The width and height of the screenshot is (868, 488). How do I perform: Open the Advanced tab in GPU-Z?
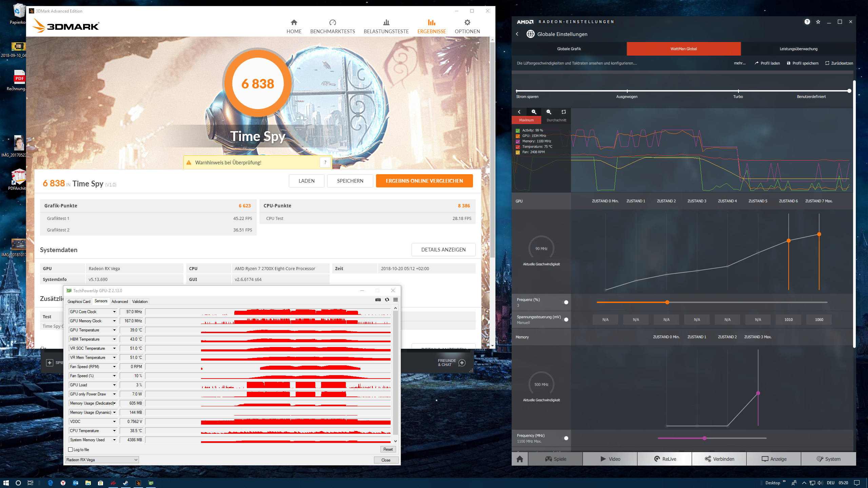pyautogui.click(x=120, y=302)
